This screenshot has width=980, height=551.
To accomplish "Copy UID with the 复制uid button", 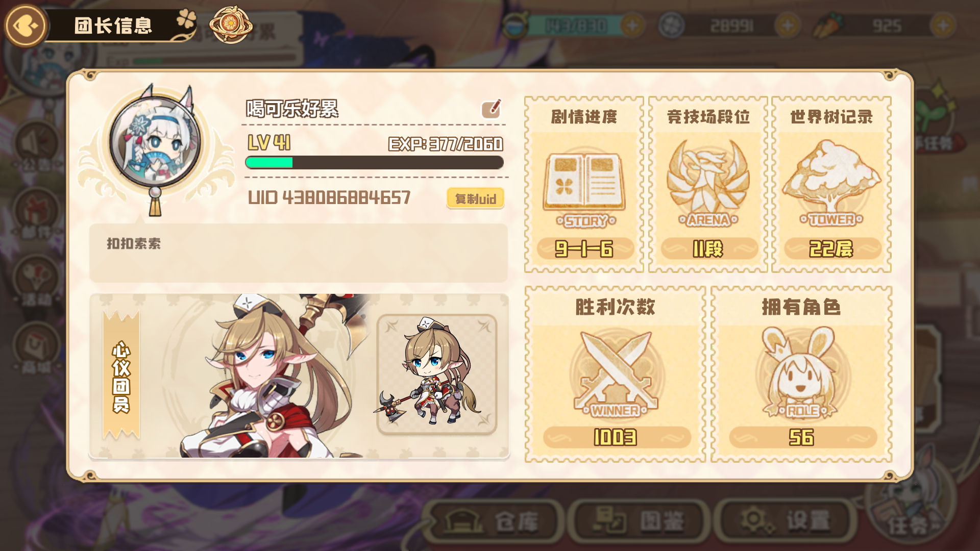I will pyautogui.click(x=475, y=198).
